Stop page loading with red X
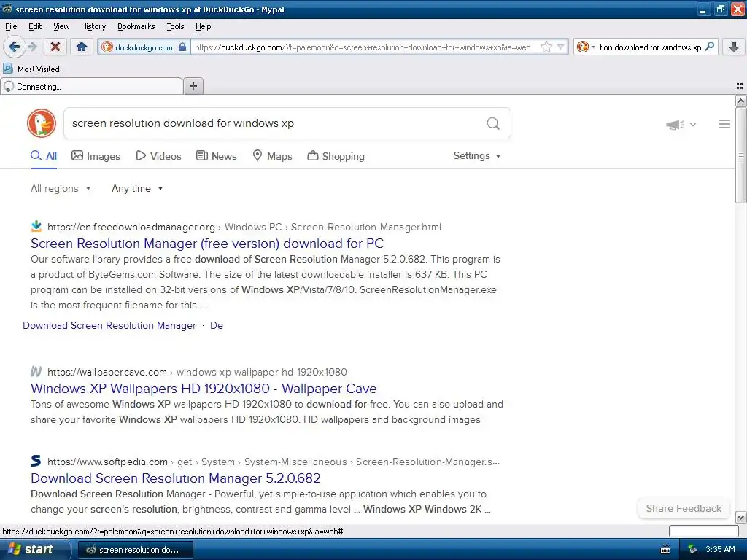This screenshot has height=560, width=747. pyautogui.click(x=55, y=47)
